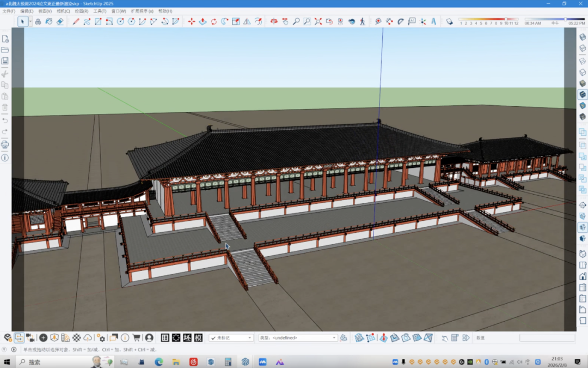Viewport: 588px width, 368px height.
Task: Open the 窗口(W) menu
Action: pos(119,11)
